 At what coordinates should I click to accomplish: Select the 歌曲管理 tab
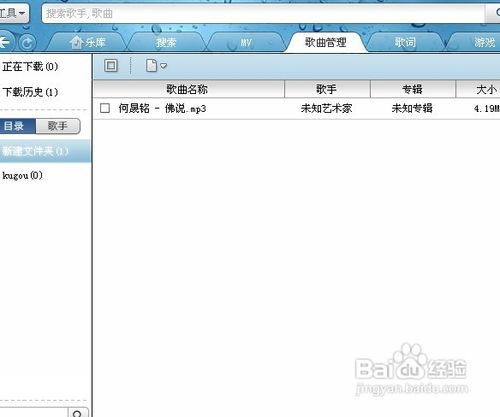point(326,42)
